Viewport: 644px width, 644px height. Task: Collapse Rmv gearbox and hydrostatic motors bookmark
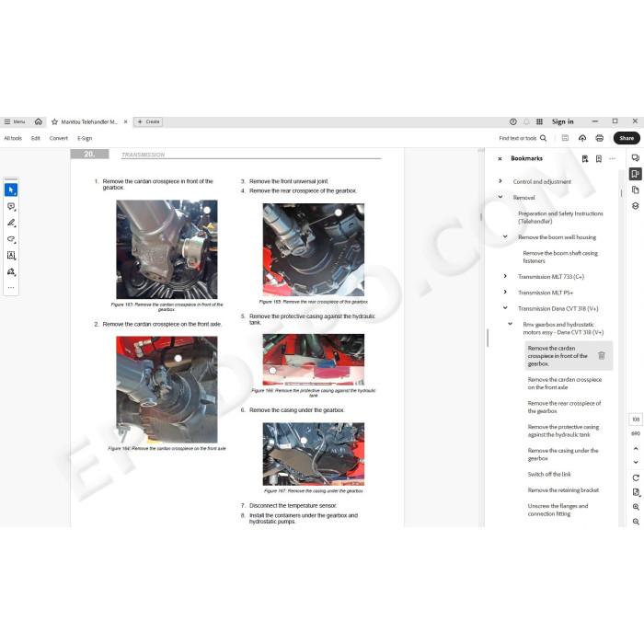pos(510,324)
